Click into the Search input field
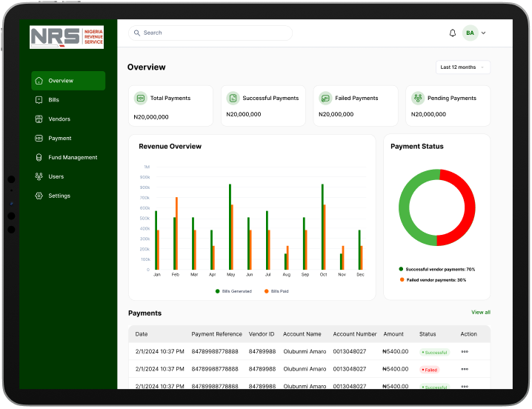This screenshot has height=409, width=532. pyautogui.click(x=215, y=33)
